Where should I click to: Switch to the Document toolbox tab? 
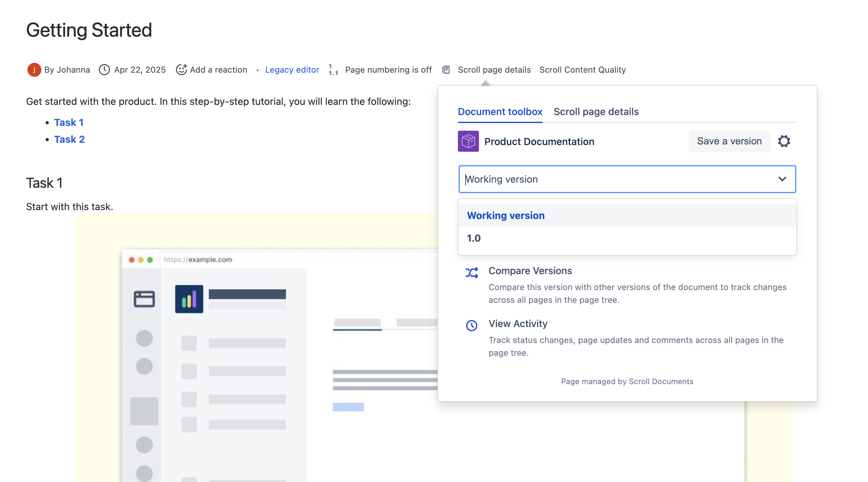tap(500, 112)
